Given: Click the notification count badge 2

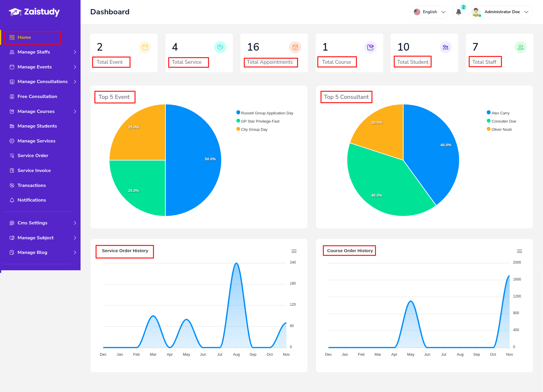Looking at the screenshot, I should (463, 7).
